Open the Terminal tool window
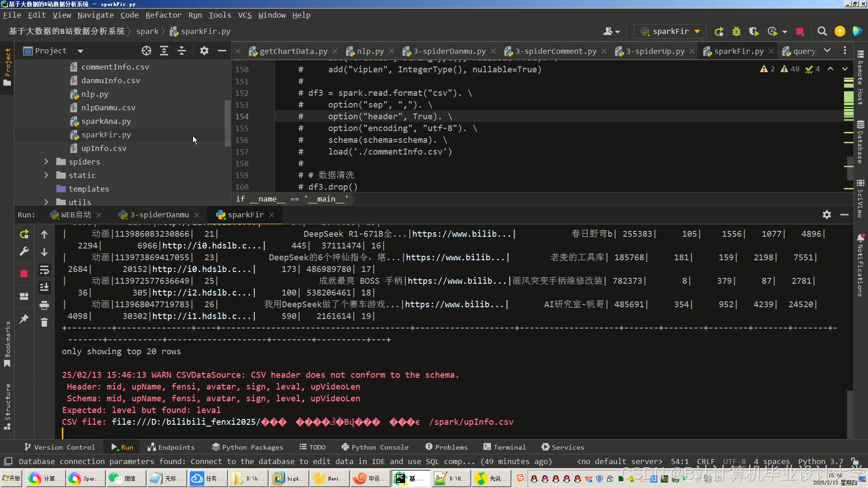Viewport: 868px width, 488px height. [x=505, y=447]
